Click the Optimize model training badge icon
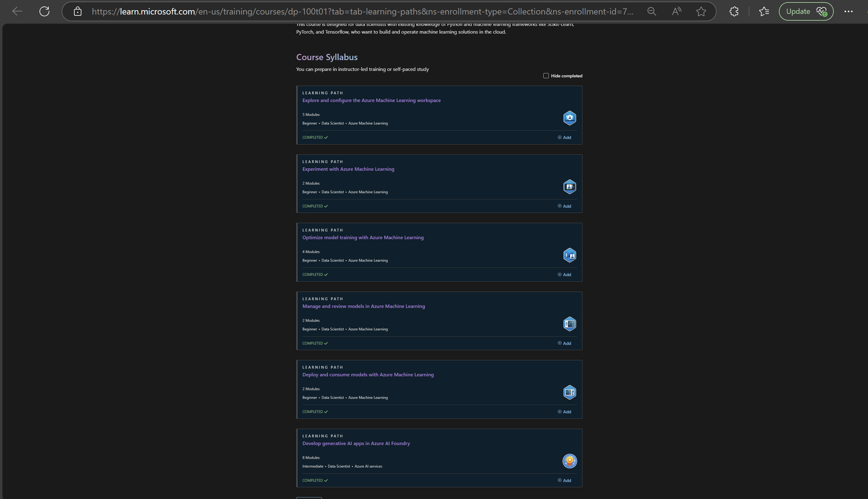 tap(569, 255)
